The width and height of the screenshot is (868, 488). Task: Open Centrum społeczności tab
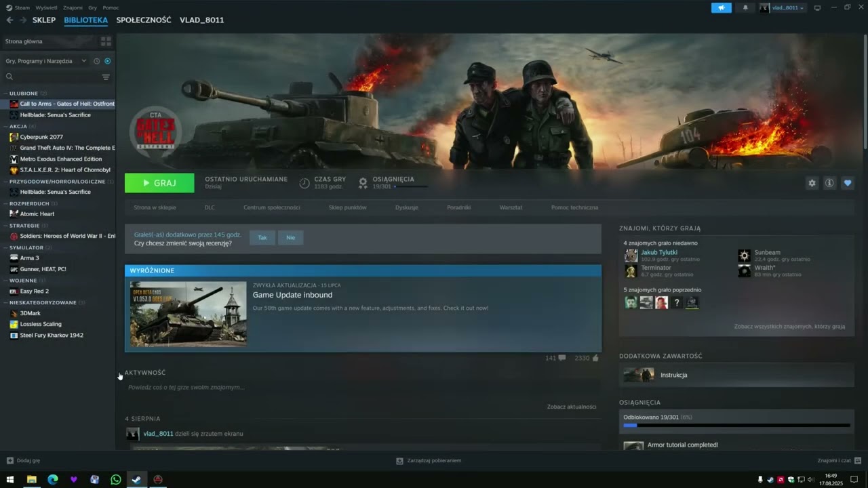272,207
